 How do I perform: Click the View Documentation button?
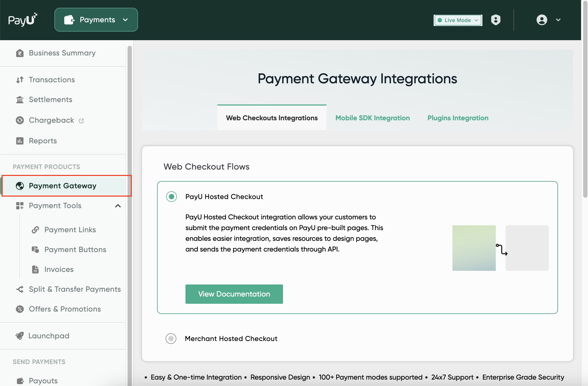point(234,294)
